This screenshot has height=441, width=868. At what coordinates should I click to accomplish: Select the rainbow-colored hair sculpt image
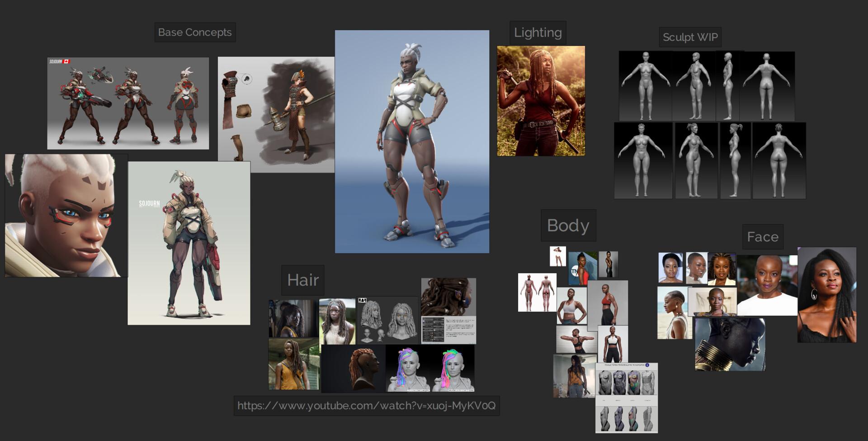[x=430, y=369]
